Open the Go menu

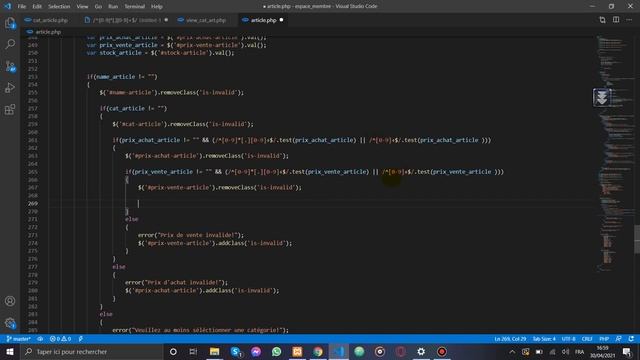pyautogui.click(x=98, y=7)
